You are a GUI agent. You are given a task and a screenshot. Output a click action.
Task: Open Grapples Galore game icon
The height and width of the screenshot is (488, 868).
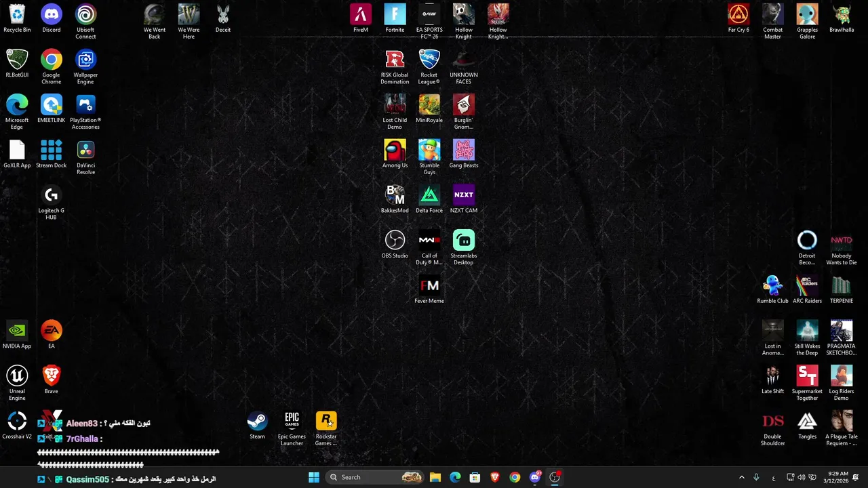coord(807,22)
